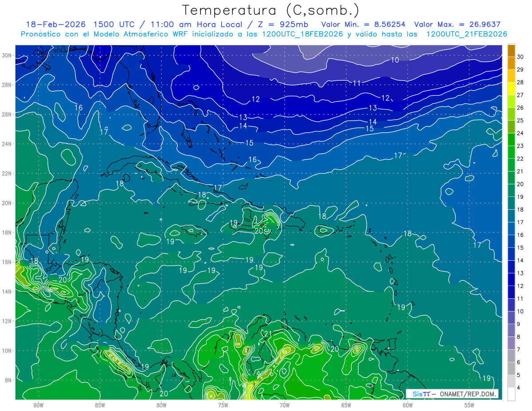The image size is (532, 411).
Task: Click the "22N" latitude axis label
Action: (8, 173)
